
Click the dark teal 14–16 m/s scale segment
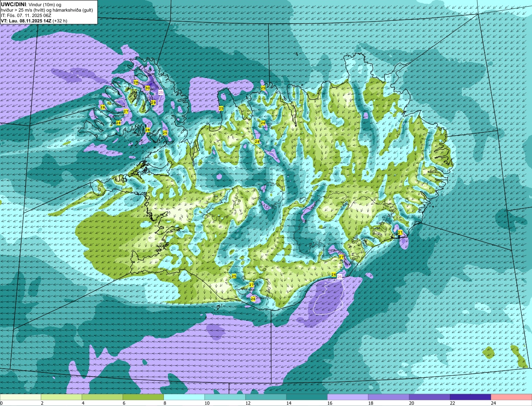tap(307, 397)
